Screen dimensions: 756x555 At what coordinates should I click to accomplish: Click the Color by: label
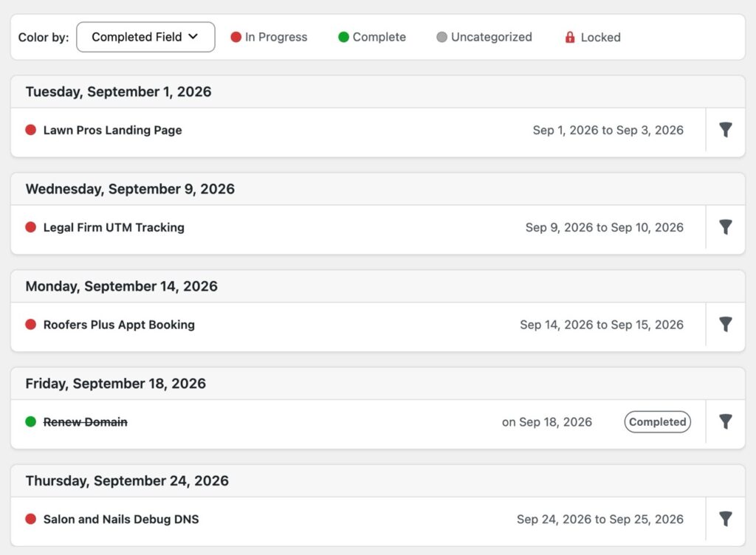click(x=44, y=38)
